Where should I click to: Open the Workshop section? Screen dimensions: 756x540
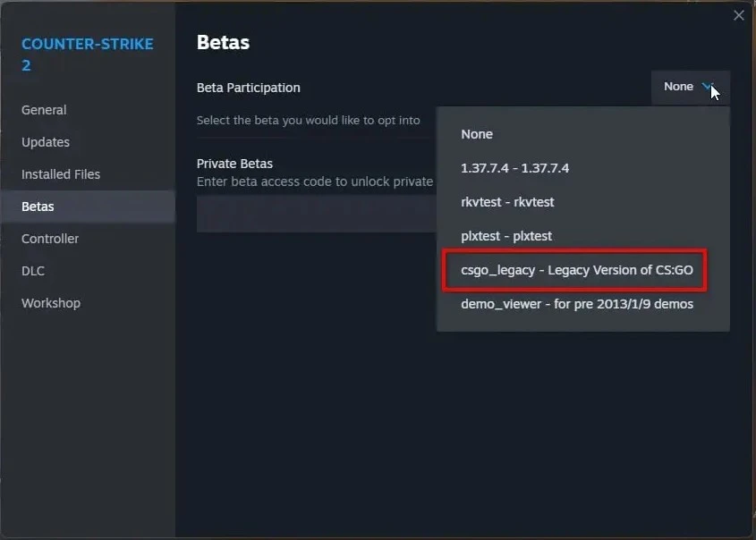point(88,303)
